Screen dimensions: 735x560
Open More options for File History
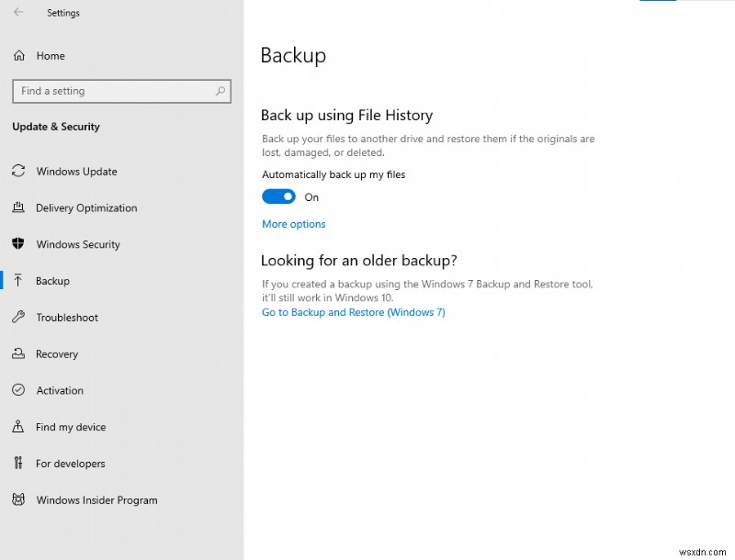tap(293, 224)
